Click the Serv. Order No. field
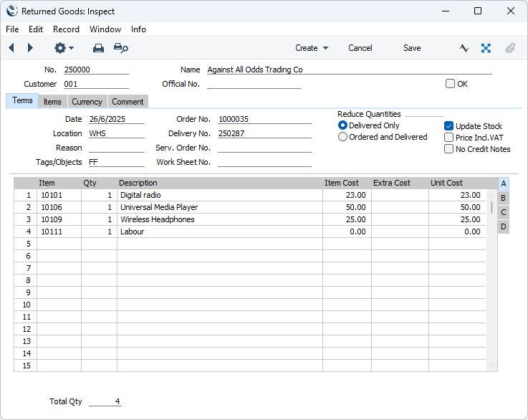The height and width of the screenshot is (420, 528). pos(264,148)
